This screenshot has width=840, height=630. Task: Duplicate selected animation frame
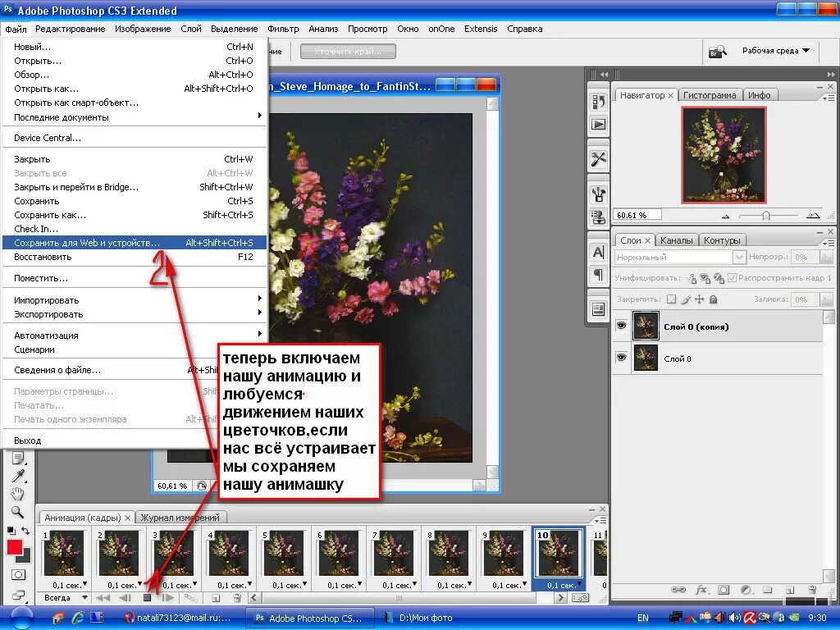pyautogui.click(x=216, y=598)
